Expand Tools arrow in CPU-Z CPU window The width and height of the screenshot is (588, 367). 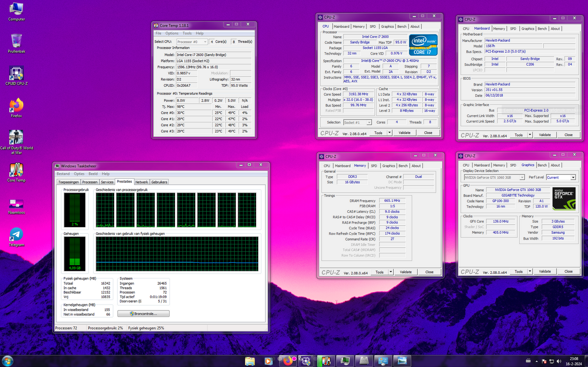pyautogui.click(x=390, y=133)
